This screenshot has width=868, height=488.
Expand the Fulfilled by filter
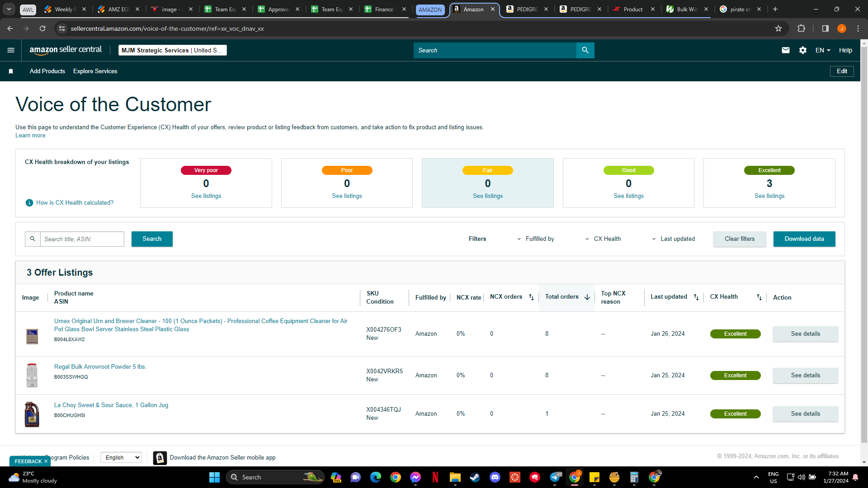536,239
